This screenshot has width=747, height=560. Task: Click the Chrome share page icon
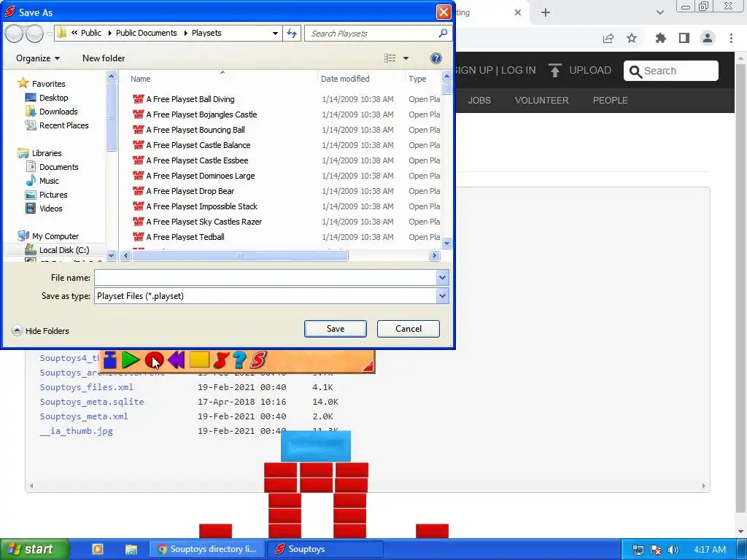(608, 38)
